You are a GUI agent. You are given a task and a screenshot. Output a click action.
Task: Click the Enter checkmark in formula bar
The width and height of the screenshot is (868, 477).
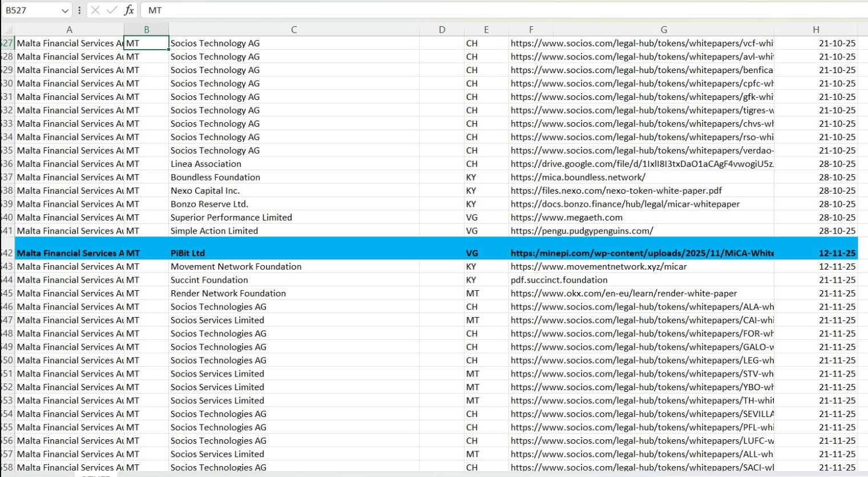point(112,10)
